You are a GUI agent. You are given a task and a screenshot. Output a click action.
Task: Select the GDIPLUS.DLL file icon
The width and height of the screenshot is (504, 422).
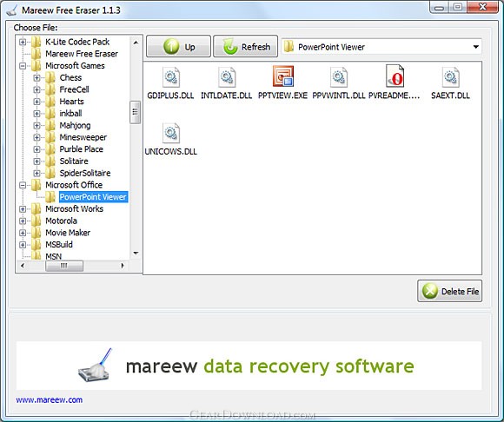click(x=170, y=77)
